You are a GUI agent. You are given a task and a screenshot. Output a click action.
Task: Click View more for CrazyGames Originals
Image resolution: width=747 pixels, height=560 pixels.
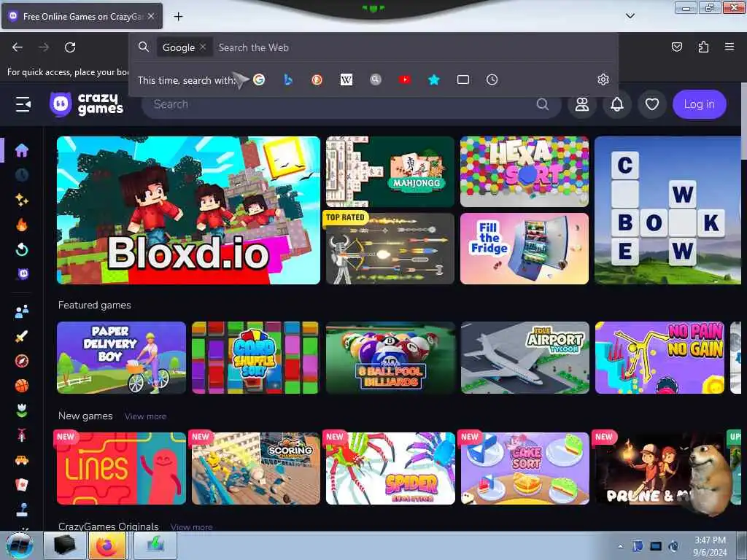[x=192, y=527]
